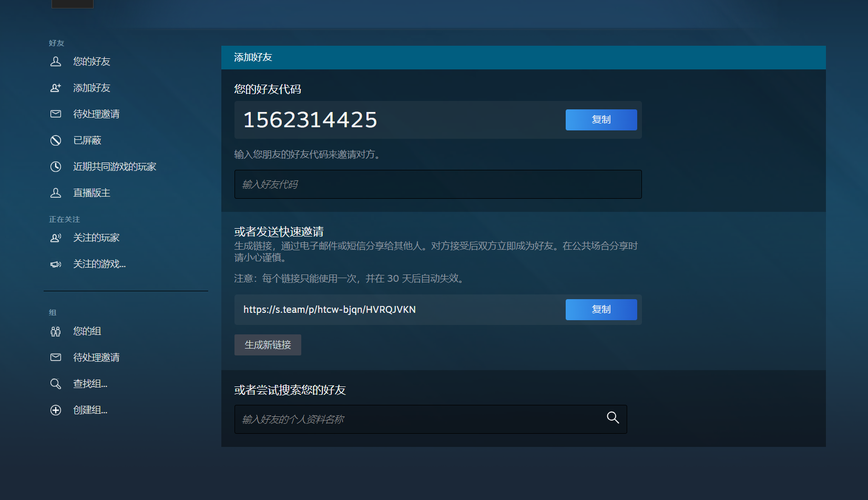Viewport: 868px width, 500px height.
Task: Select 添加好友 in the sidebar
Action: pos(91,88)
